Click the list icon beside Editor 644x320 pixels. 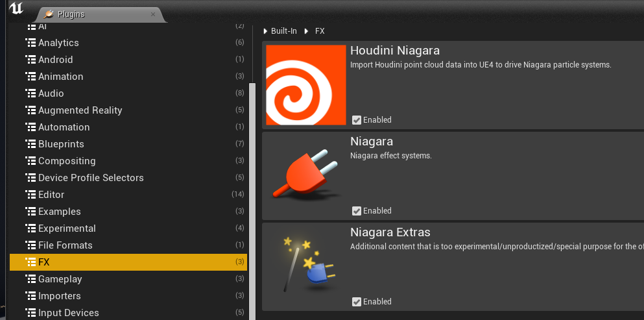[x=30, y=195]
